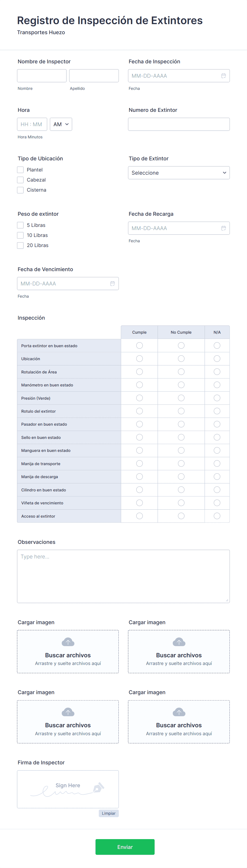Click the Apellido last name field
The image size is (247, 868).
[94, 76]
